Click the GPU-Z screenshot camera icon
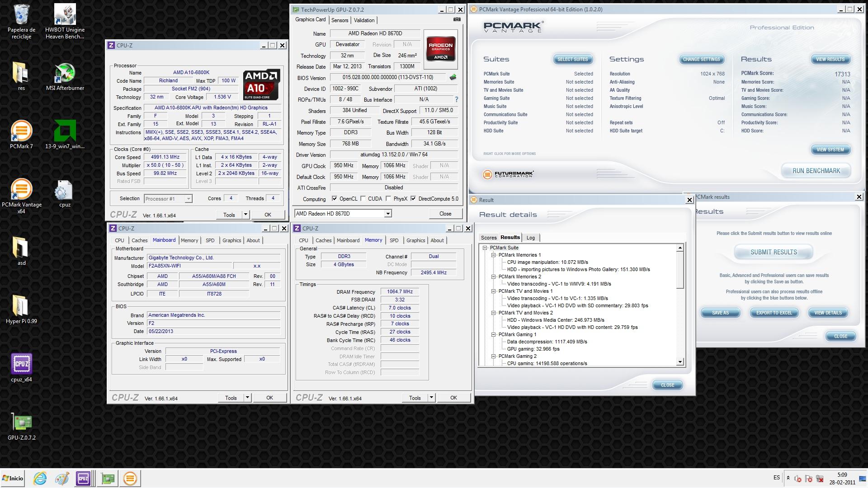 [x=457, y=19]
